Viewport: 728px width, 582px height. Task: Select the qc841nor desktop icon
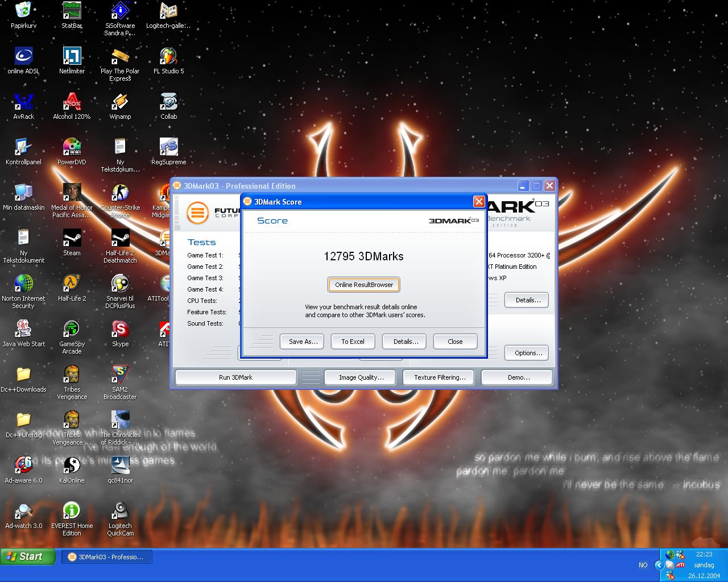click(x=120, y=469)
